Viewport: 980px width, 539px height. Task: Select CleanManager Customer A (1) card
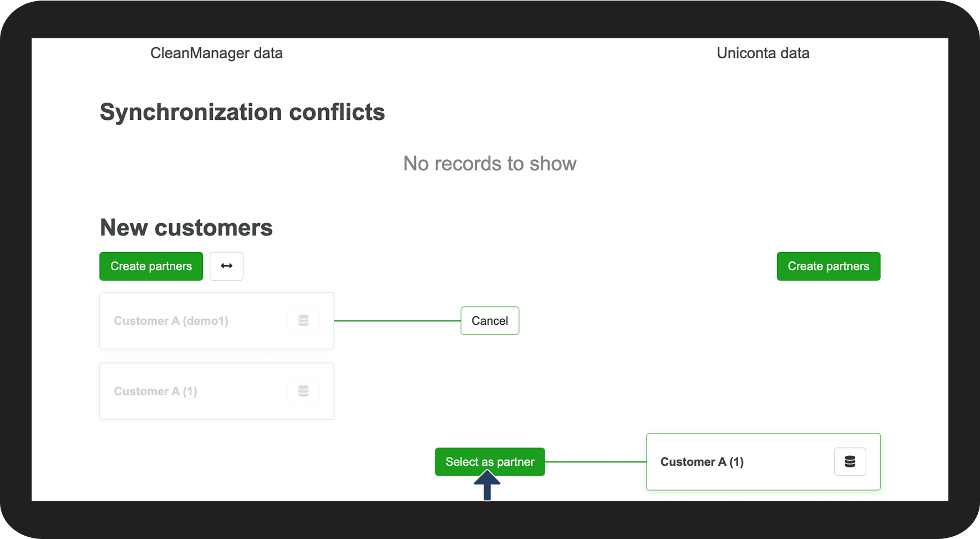click(217, 391)
